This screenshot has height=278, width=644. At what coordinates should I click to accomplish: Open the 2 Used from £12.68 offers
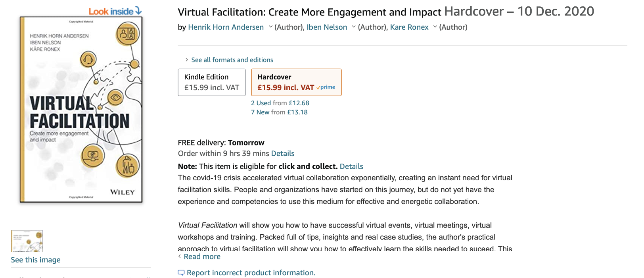pos(280,103)
